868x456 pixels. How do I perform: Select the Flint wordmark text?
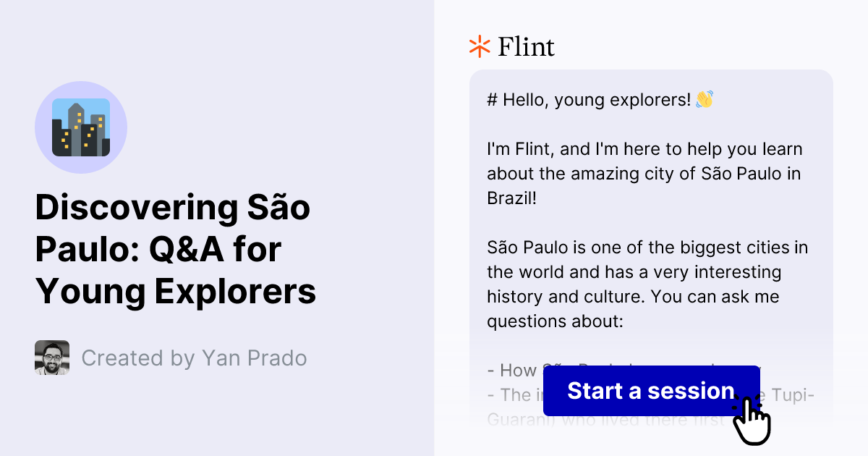pos(526,46)
